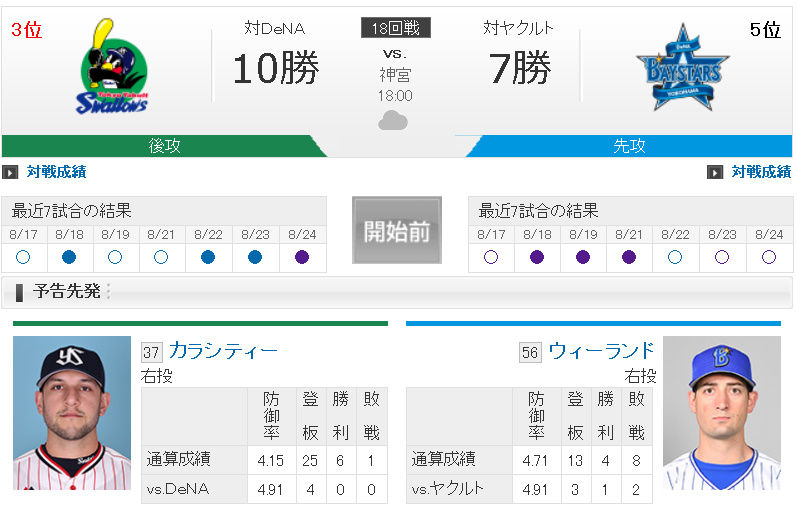Click the DeNA BayStars team logo
797x508 pixels.
(683, 67)
